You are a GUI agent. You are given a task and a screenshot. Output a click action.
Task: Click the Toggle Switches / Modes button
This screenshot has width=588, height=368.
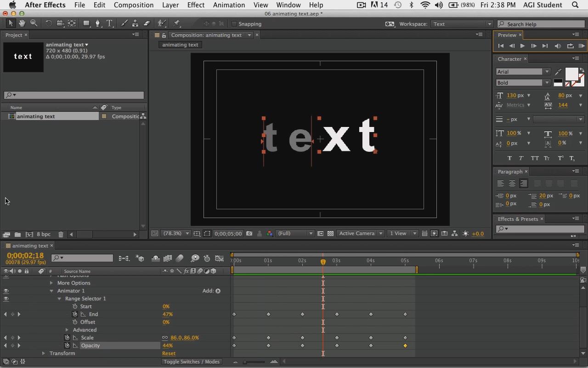click(192, 362)
